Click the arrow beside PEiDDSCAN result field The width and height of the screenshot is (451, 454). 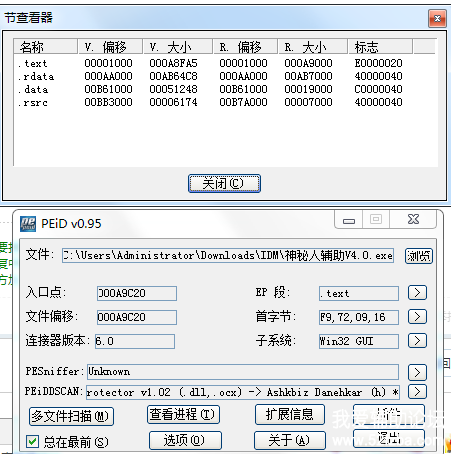point(417,391)
